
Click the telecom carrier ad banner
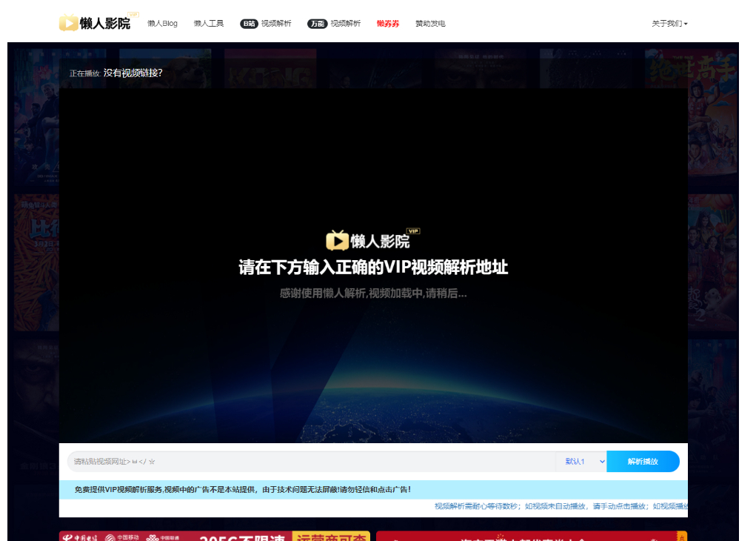[215, 536]
